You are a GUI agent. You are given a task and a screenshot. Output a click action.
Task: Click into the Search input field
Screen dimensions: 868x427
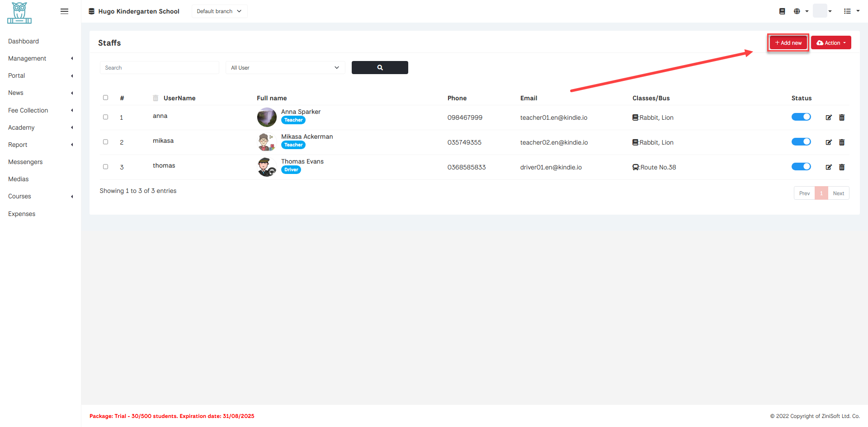pos(159,68)
